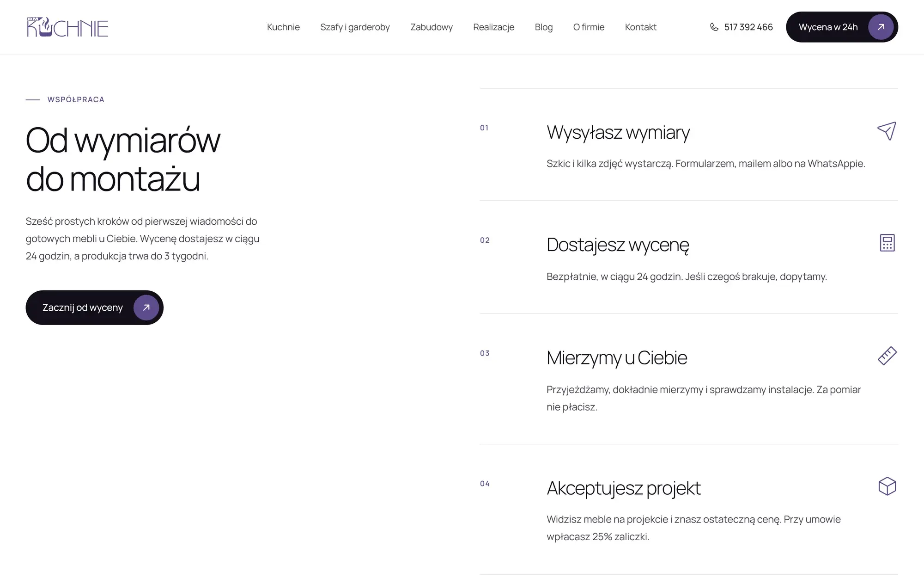Image resolution: width=924 pixels, height=578 pixels.
Task: Click the Wycena w 24h button
Action: [x=842, y=27]
